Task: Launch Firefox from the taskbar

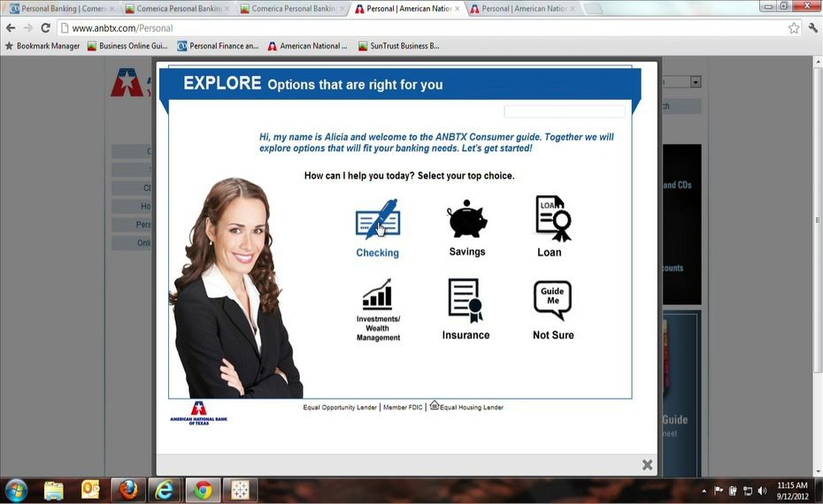Action: pos(128,491)
